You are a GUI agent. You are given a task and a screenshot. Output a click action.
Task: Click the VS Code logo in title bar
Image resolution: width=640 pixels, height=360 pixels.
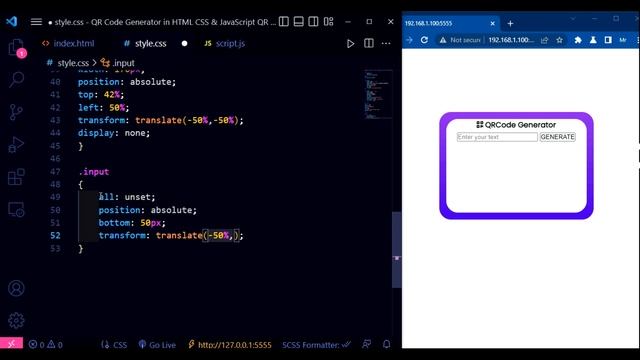click(x=11, y=21)
